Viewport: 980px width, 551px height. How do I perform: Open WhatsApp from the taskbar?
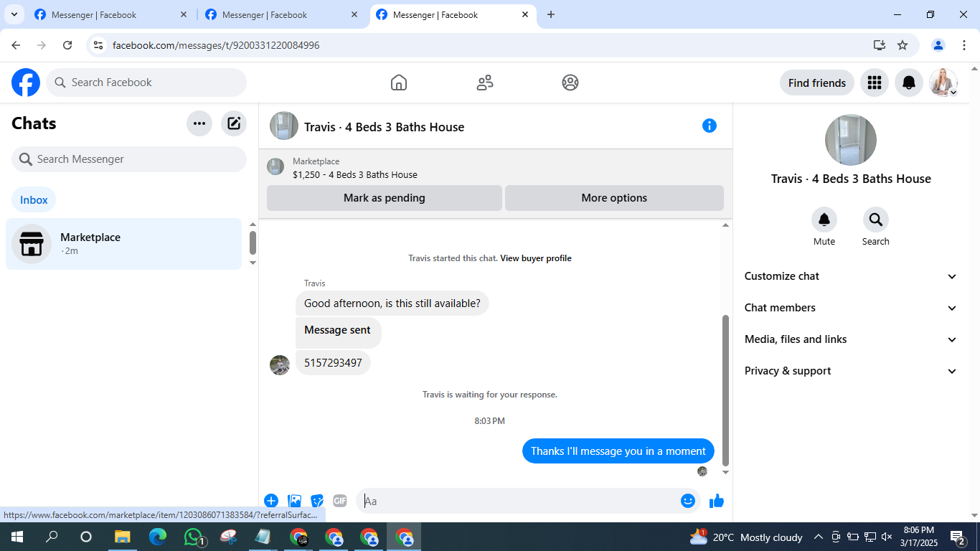coord(194,537)
